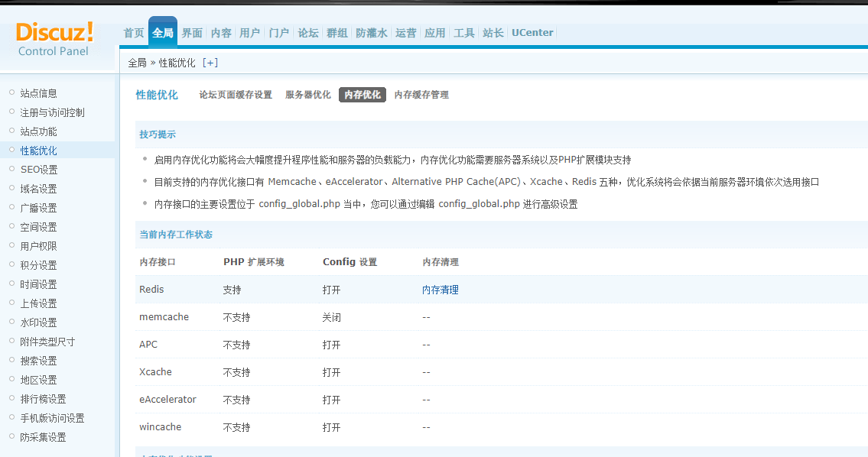Select the 服务器优化 tab

click(x=308, y=95)
